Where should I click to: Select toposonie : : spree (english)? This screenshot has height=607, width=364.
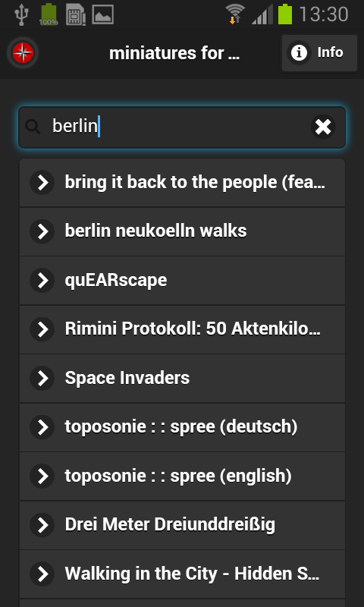pos(182,476)
